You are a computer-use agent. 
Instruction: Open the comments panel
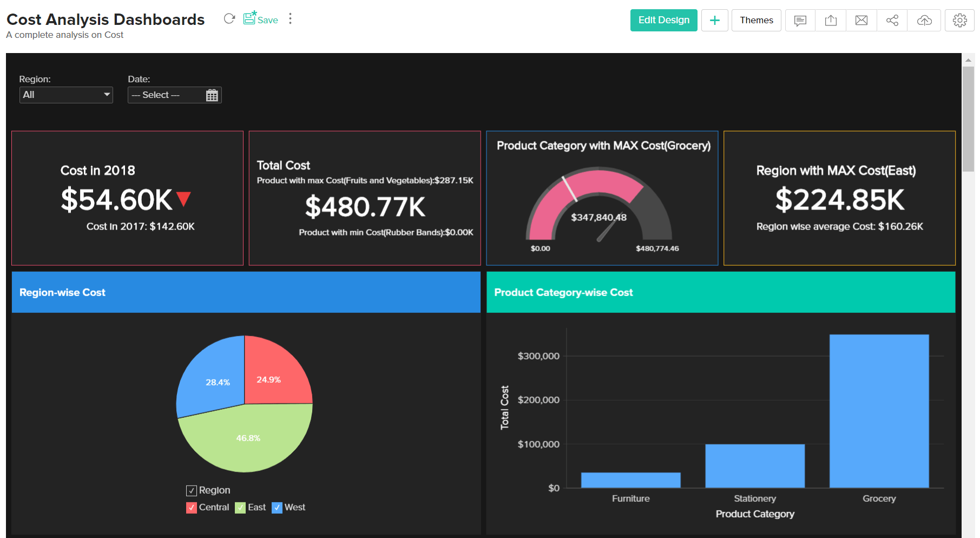pyautogui.click(x=800, y=20)
